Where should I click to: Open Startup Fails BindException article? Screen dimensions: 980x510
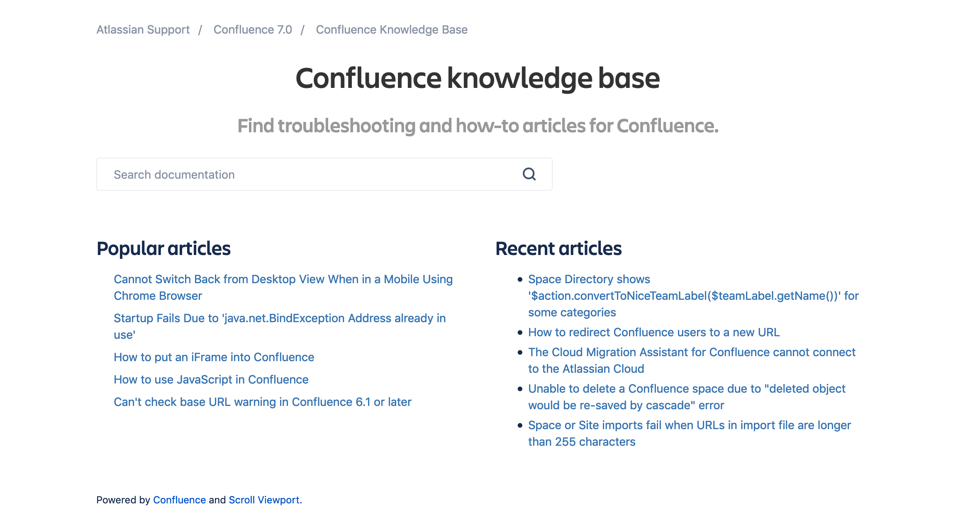(280, 326)
